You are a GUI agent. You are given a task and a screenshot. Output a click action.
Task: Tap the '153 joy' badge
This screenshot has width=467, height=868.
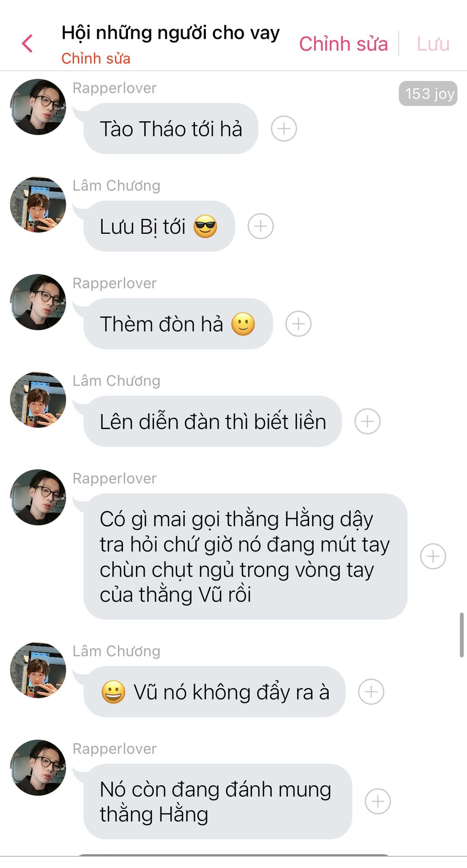point(428,94)
